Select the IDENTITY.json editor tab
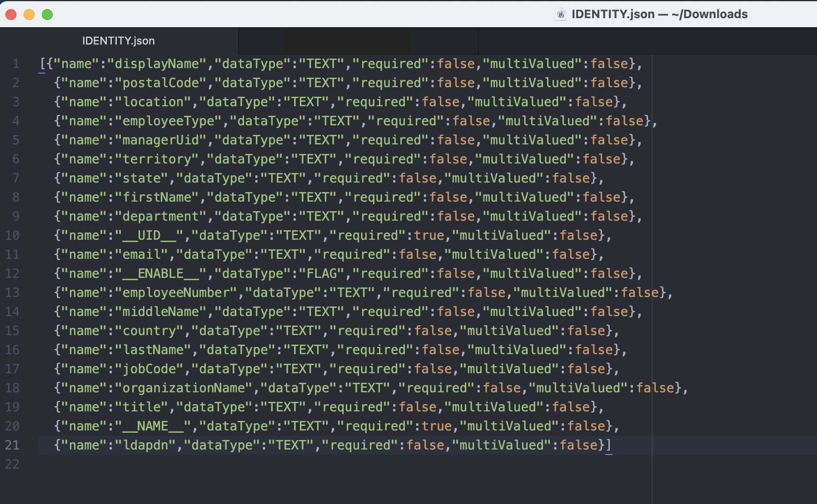This screenshot has width=817, height=504. [x=119, y=41]
